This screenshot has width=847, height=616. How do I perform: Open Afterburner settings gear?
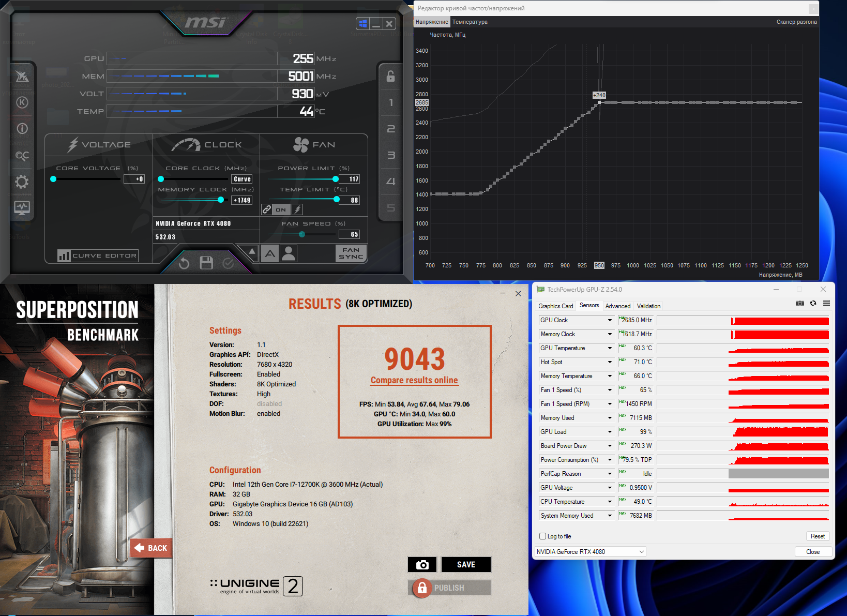(x=22, y=182)
